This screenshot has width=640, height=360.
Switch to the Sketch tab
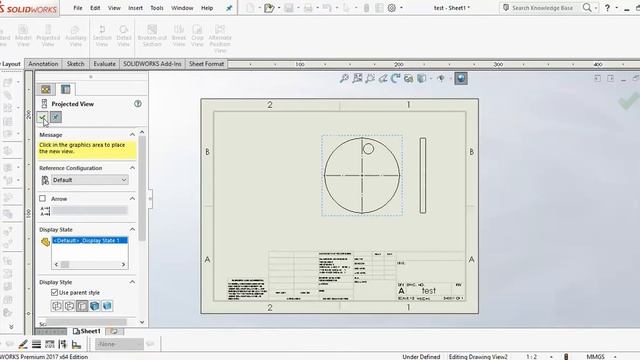pos(76,64)
